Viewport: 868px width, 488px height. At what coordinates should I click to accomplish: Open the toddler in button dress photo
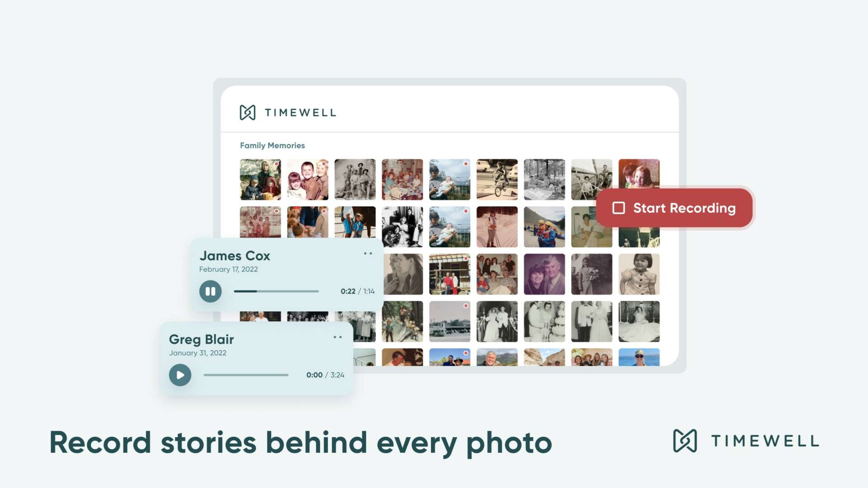[639, 274]
